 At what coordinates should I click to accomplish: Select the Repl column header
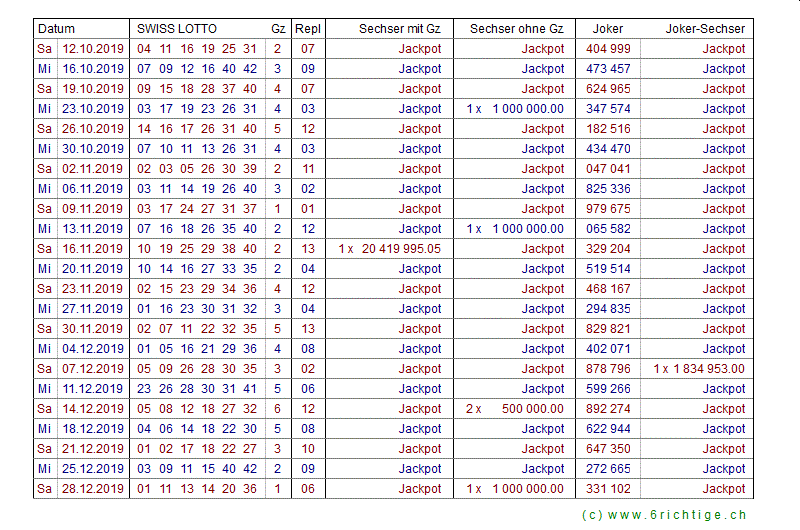308,29
